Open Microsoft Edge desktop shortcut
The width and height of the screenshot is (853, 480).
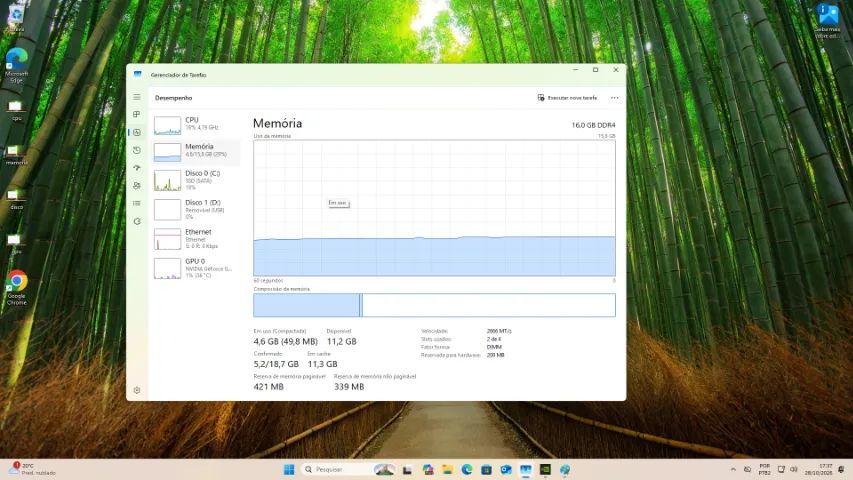(16, 65)
